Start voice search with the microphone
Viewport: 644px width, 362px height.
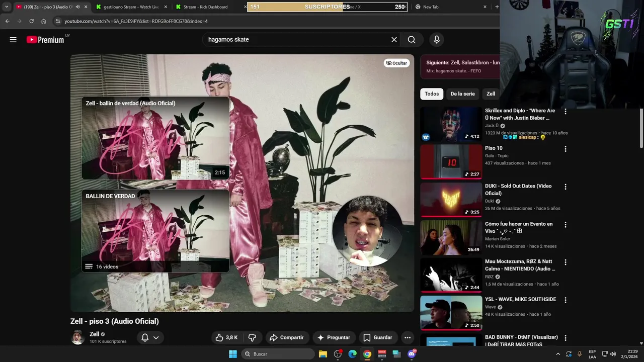(437, 40)
